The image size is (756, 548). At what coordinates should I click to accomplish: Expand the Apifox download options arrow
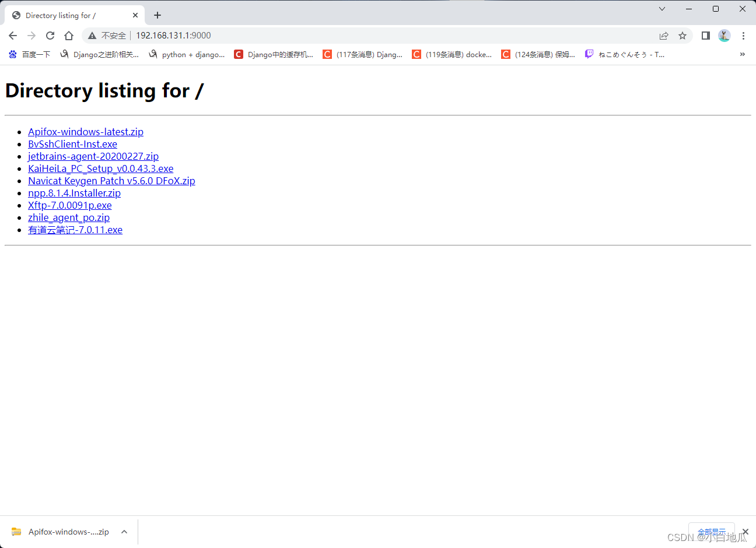coord(124,532)
